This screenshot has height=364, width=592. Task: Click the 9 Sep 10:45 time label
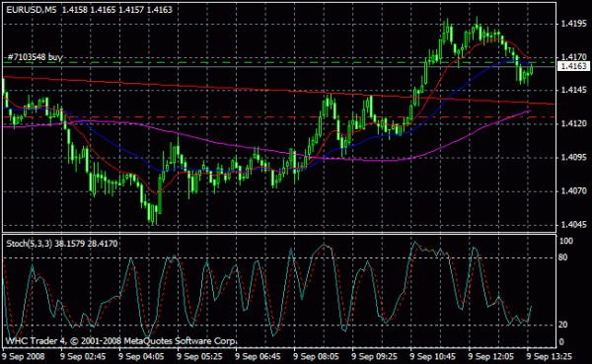pyautogui.click(x=433, y=356)
